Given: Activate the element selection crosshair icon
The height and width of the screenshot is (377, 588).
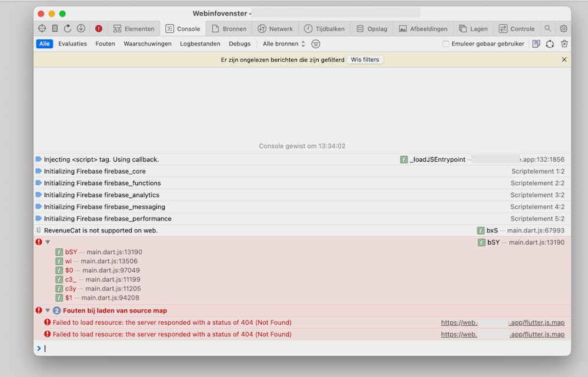Looking at the screenshot, I should click(42, 28).
